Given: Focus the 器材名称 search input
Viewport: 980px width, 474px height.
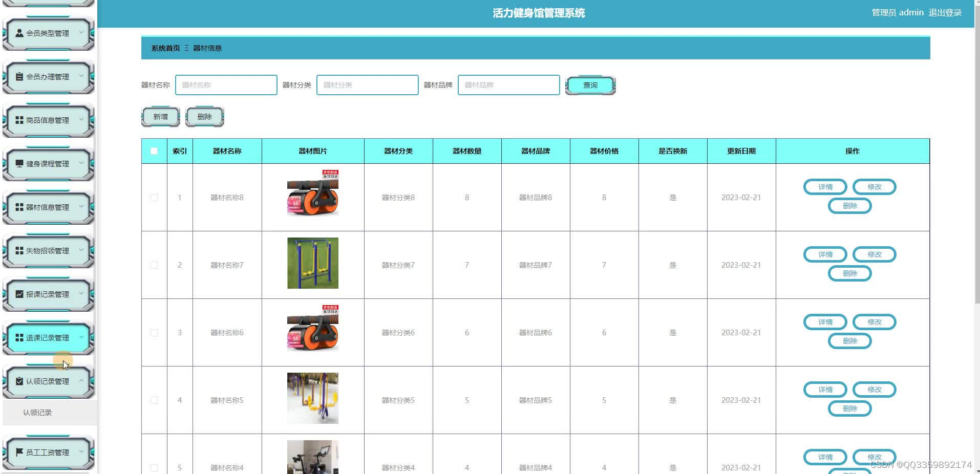Looking at the screenshot, I should point(226,85).
